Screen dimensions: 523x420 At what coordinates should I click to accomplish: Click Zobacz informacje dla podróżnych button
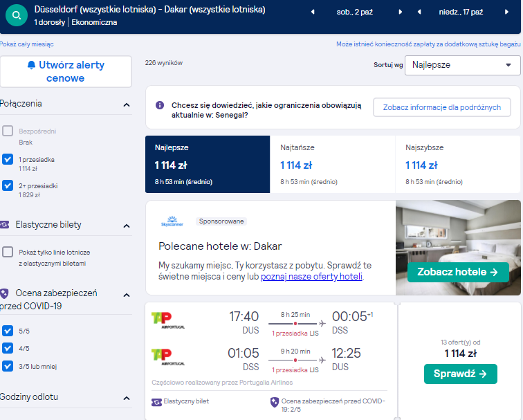(x=441, y=107)
